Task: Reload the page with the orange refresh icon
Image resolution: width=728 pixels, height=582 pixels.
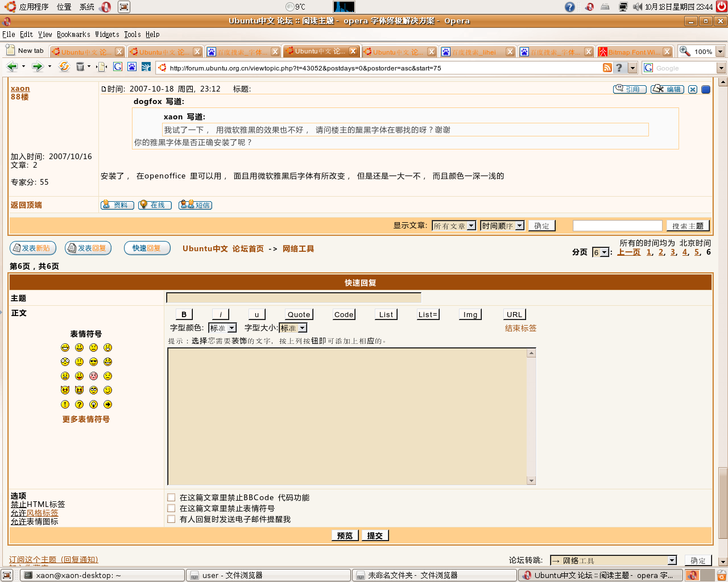Action: [x=64, y=67]
